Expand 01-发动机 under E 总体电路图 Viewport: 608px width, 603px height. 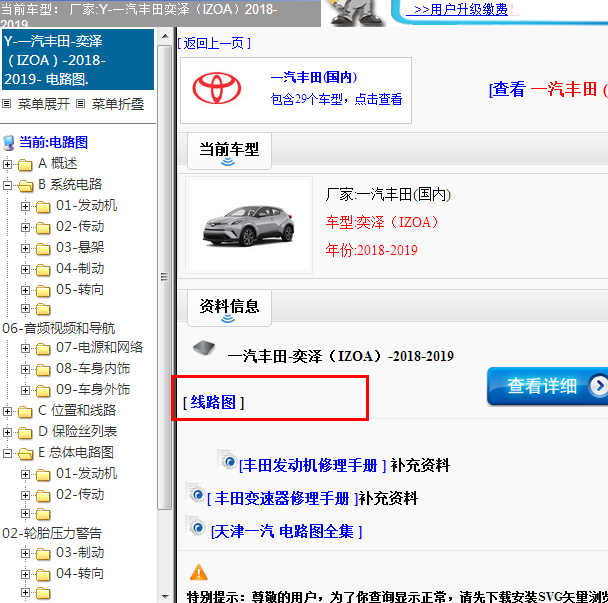25,474
